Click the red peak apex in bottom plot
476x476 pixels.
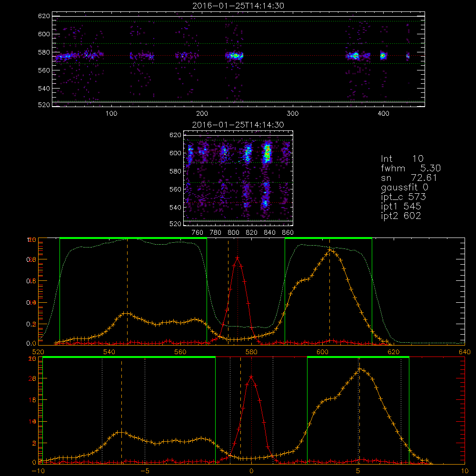251,377
